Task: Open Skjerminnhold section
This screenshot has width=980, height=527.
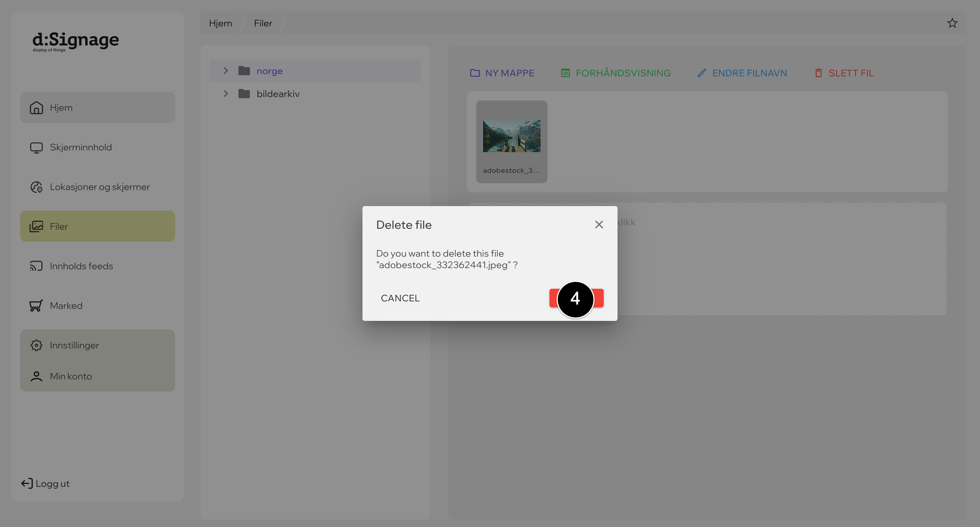Action: click(x=97, y=147)
